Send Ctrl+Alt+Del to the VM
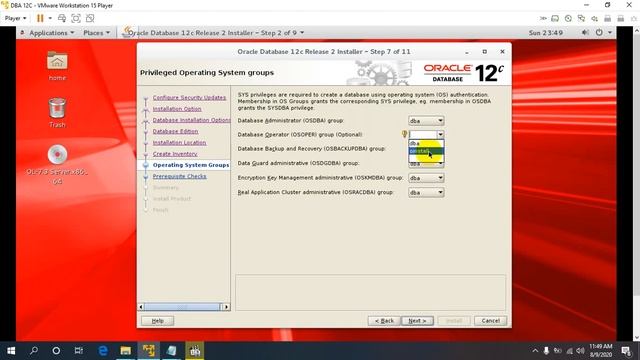The width and height of the screenshot is (640, 360). 62,18
